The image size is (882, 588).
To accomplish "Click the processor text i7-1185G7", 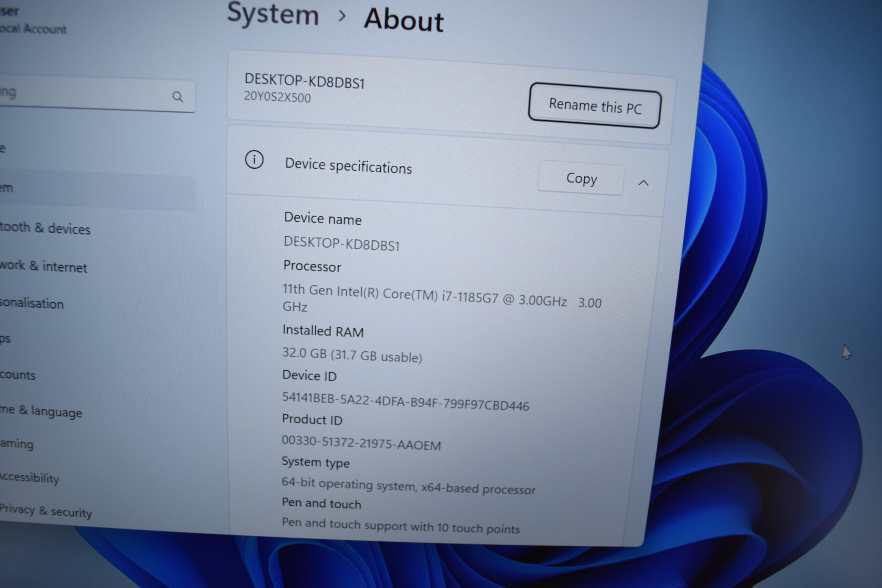I will (470, 297).
